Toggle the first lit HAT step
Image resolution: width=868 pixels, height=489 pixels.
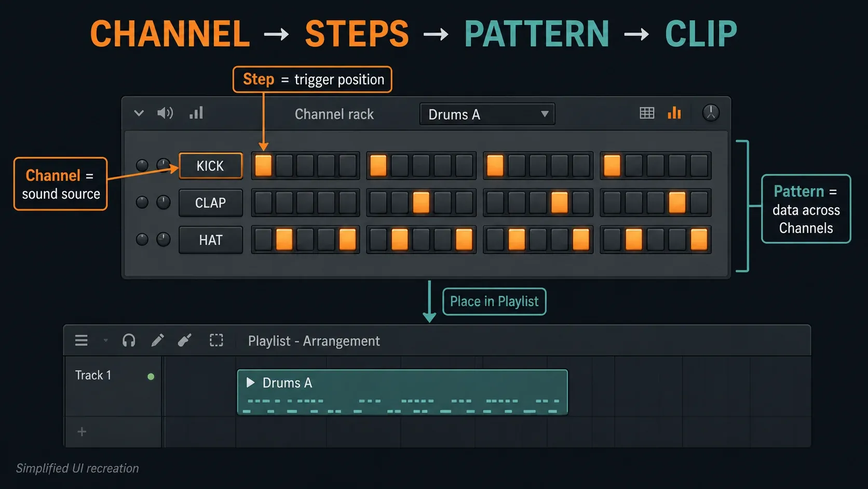click(x=284, y=240)
